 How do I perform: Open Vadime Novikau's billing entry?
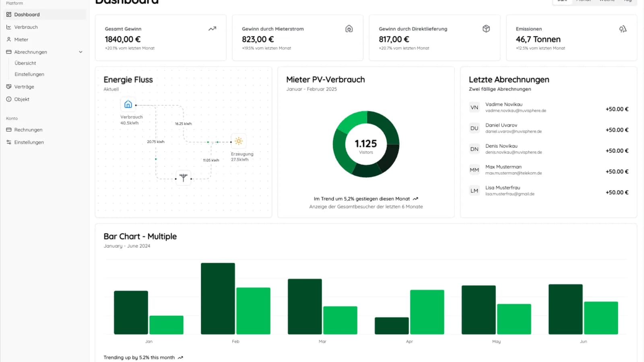pyautogui.click(x=523, y=107)
